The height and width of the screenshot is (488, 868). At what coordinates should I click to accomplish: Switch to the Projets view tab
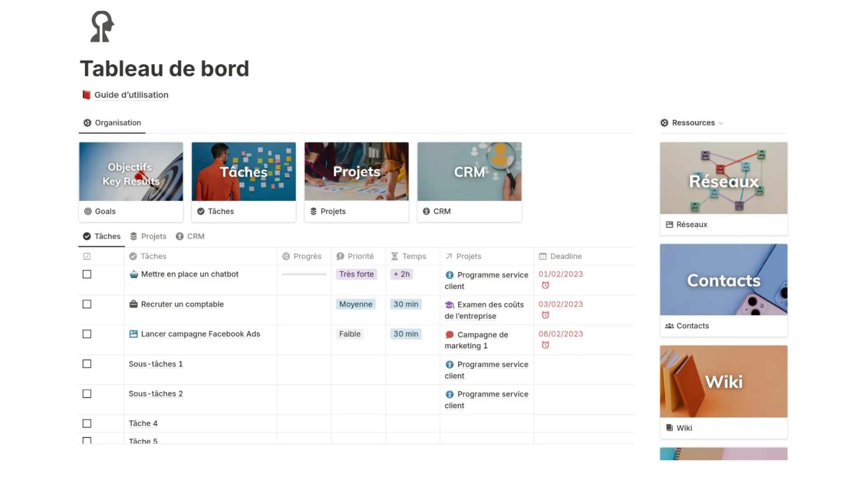pos(148,236)
